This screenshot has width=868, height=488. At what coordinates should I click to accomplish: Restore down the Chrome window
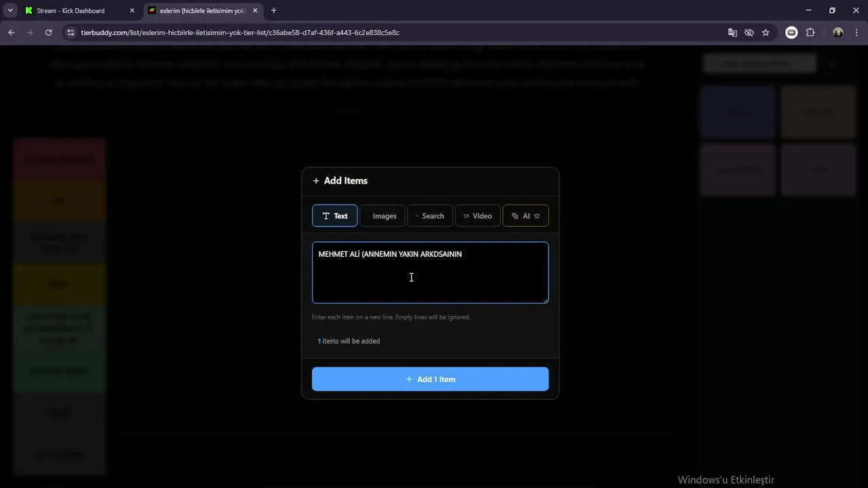point(832,10)
